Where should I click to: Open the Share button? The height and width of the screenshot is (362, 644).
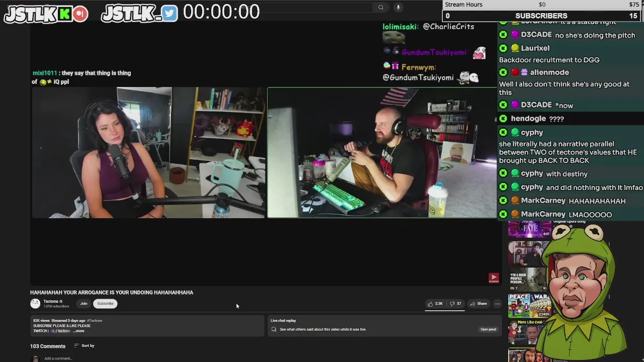click(x=478, y=304)
